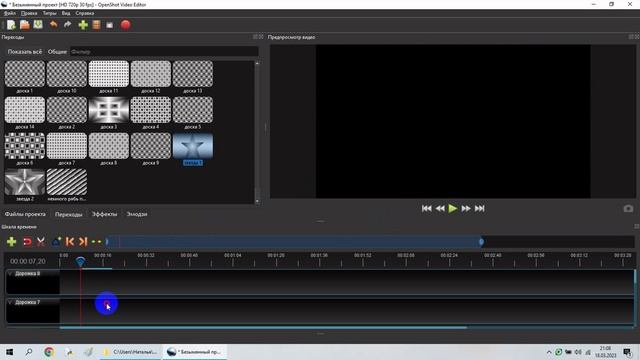Select the доска 8 transition thumbnail

(x=109, y=146)
